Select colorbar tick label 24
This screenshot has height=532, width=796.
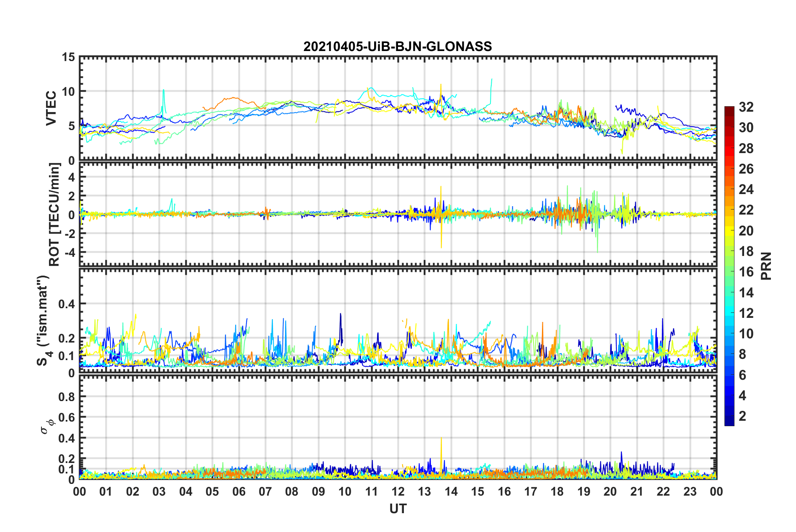746,189
